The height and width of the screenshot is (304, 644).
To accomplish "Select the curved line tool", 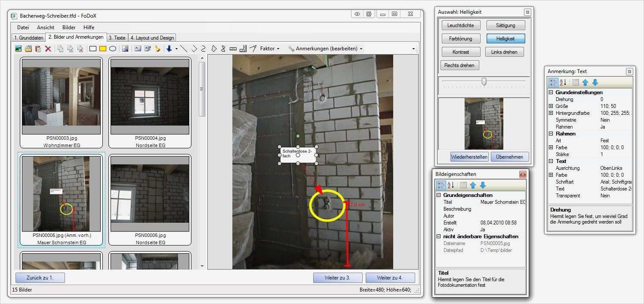I will [203, 49].
